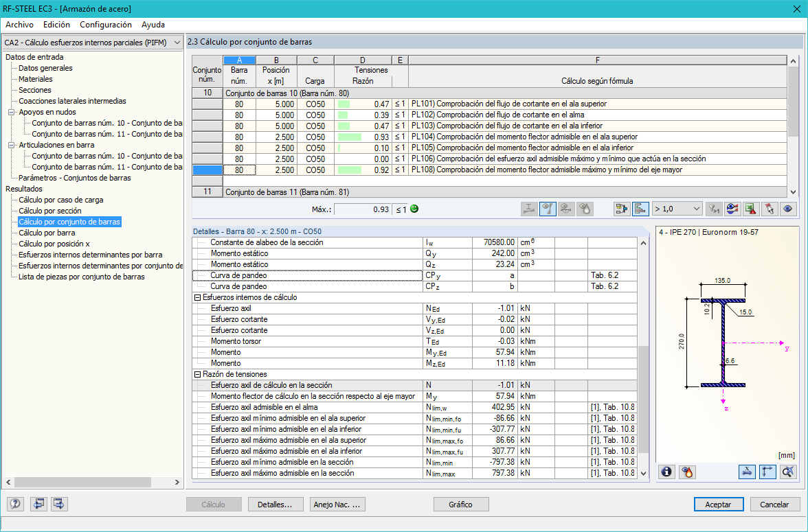Collapse 'Esfuerzos internos de cálculo' group

pyautogui.click(x=197, y=298)
